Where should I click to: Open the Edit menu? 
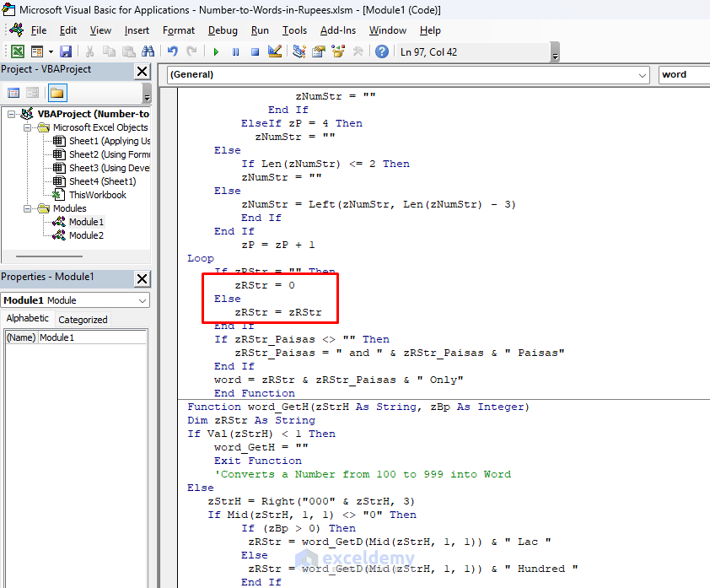(68, 30)
